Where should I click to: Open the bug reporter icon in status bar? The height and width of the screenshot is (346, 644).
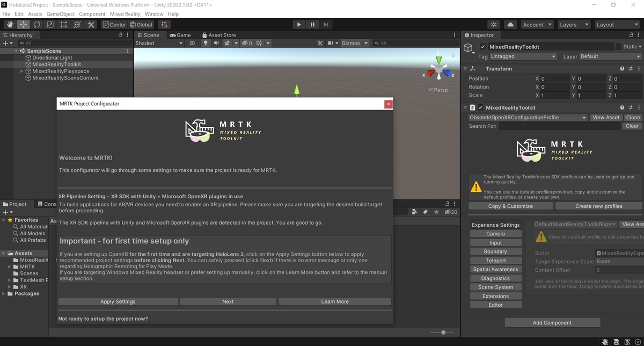coord(605,341)
